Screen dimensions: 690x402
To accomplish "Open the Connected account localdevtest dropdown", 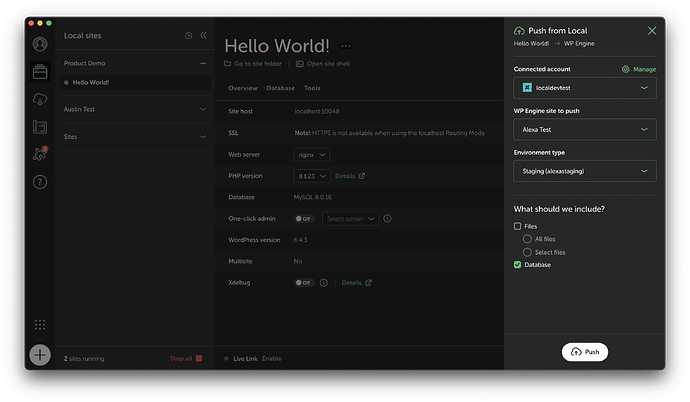I will point(585,88).
